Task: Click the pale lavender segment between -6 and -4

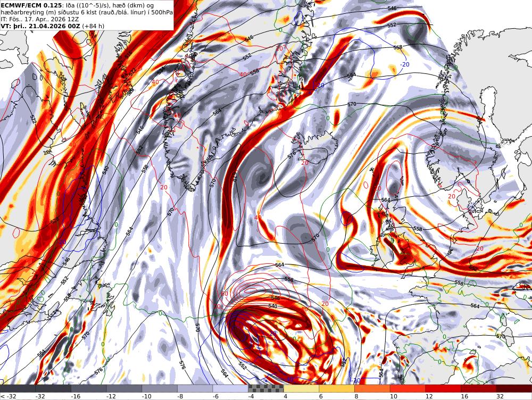Action: 230,388
